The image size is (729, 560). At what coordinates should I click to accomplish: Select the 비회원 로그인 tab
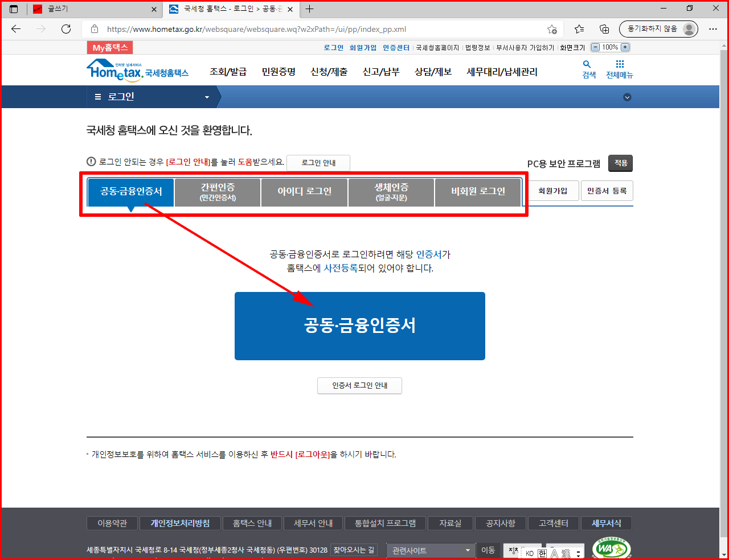[x=478, y=192]
